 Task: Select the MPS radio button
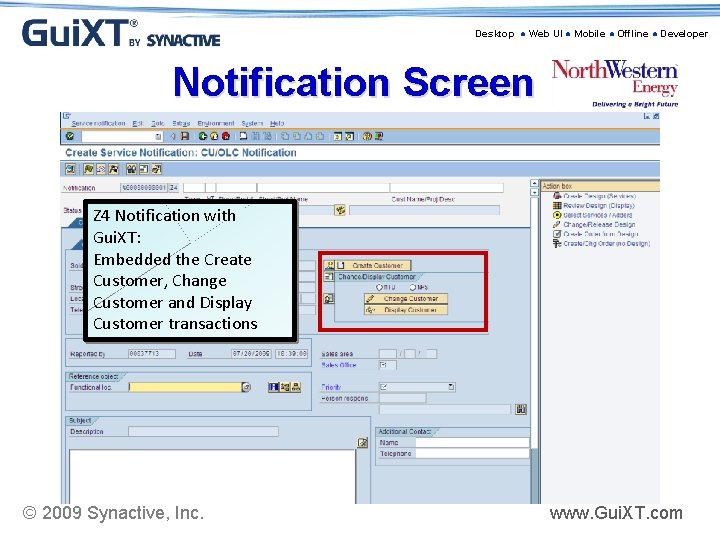412,287
